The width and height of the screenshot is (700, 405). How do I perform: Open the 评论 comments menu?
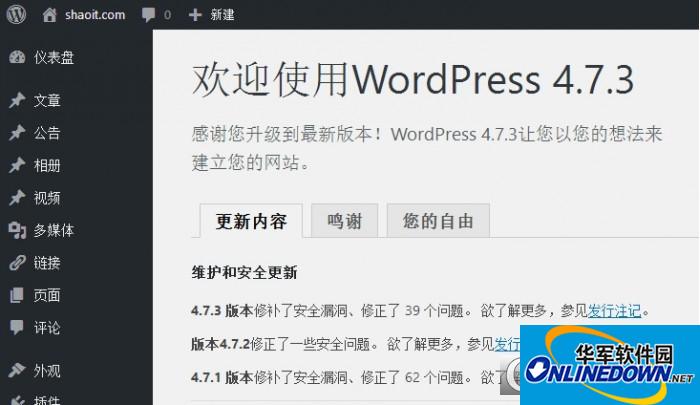[47, 328]
